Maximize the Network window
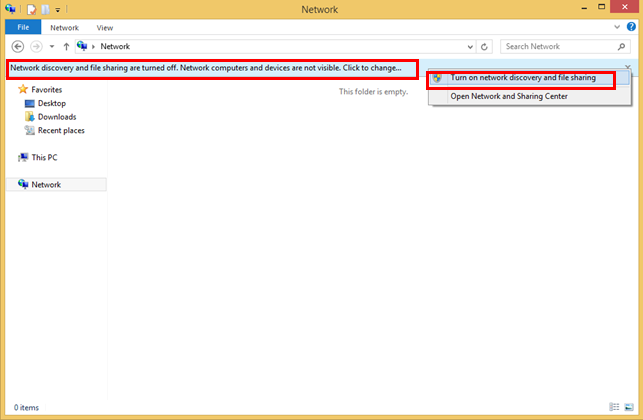The height and width of the screenshot is (420, 643). point(601,7)
